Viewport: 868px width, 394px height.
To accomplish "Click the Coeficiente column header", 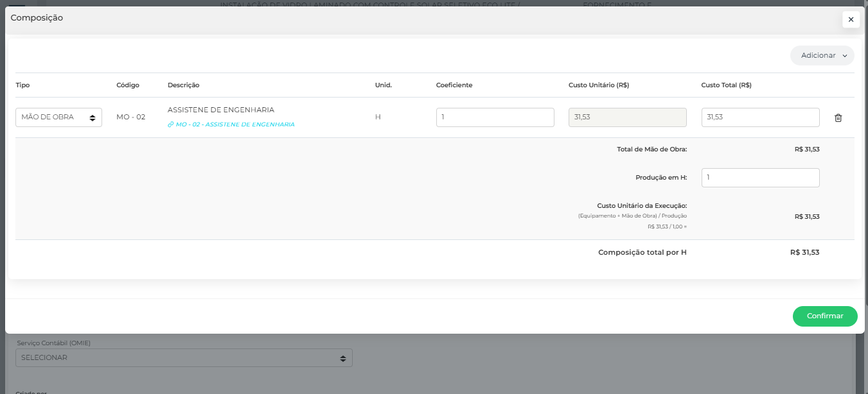I will (454, 85).
